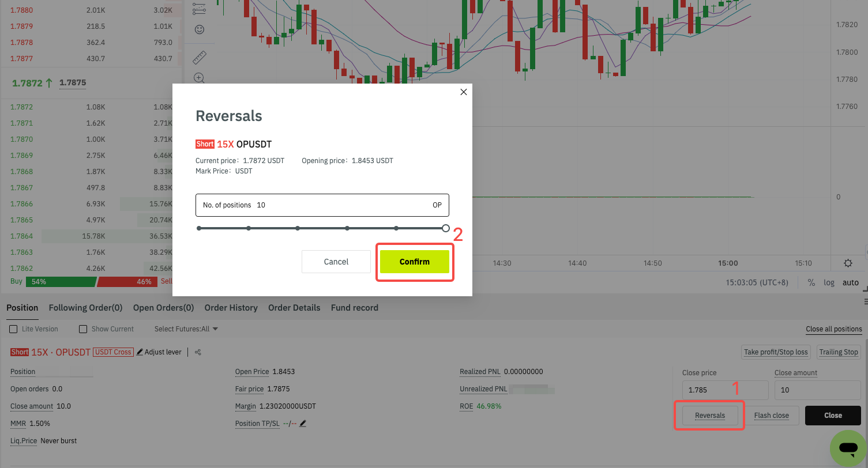Click the Close price input field

coord(726,390)
